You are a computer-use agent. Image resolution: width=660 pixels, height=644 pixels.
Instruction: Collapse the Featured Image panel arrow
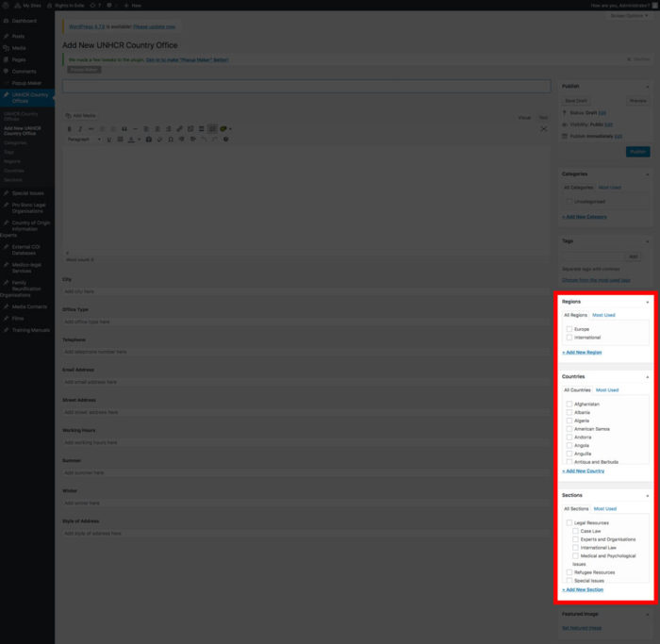point(648,615)
